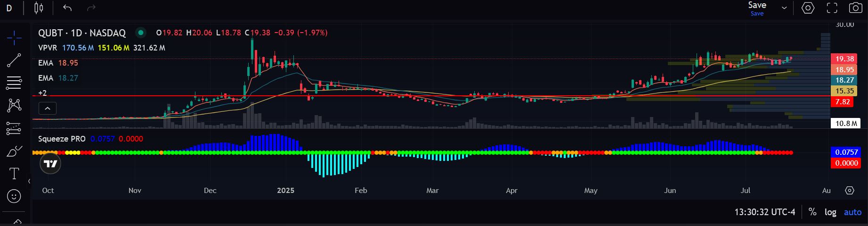Undo the last chart action

tap(67, 8)
